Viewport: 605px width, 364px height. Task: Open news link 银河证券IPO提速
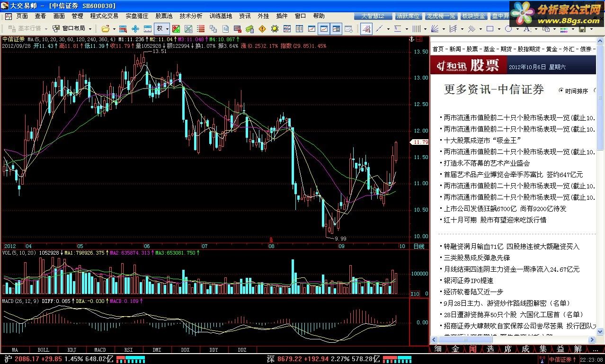coord(468,280)
